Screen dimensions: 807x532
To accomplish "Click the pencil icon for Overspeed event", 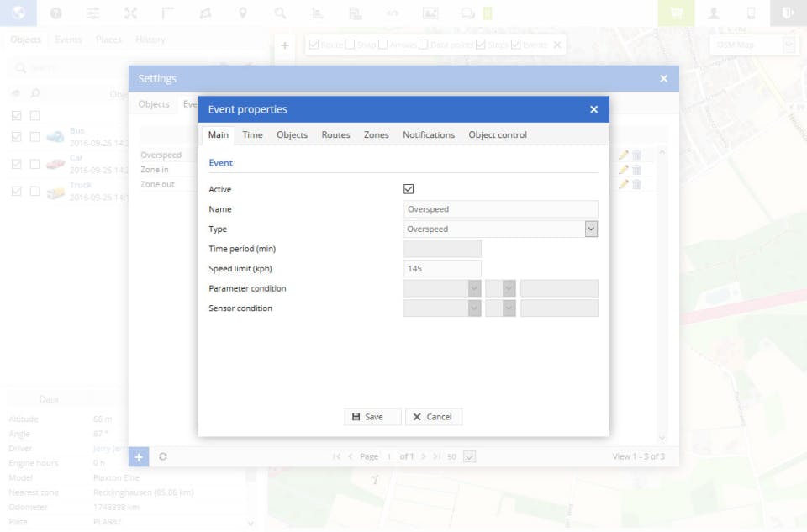I will tap(623, 155).
